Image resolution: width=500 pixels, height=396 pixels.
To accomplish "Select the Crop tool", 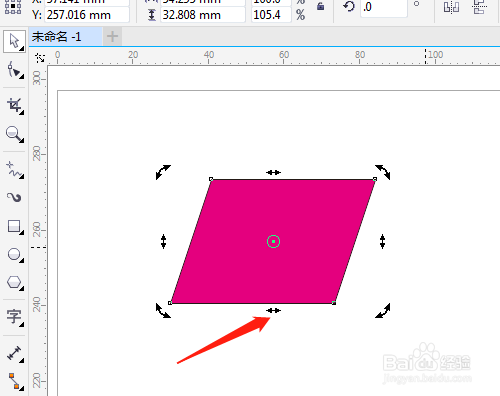I will click(x=15, y=106).
